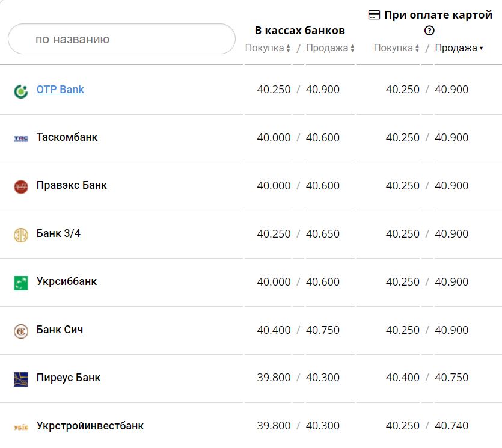
Task: Click the Пиреус Банк logo icon
Action: tap(21, 379)
